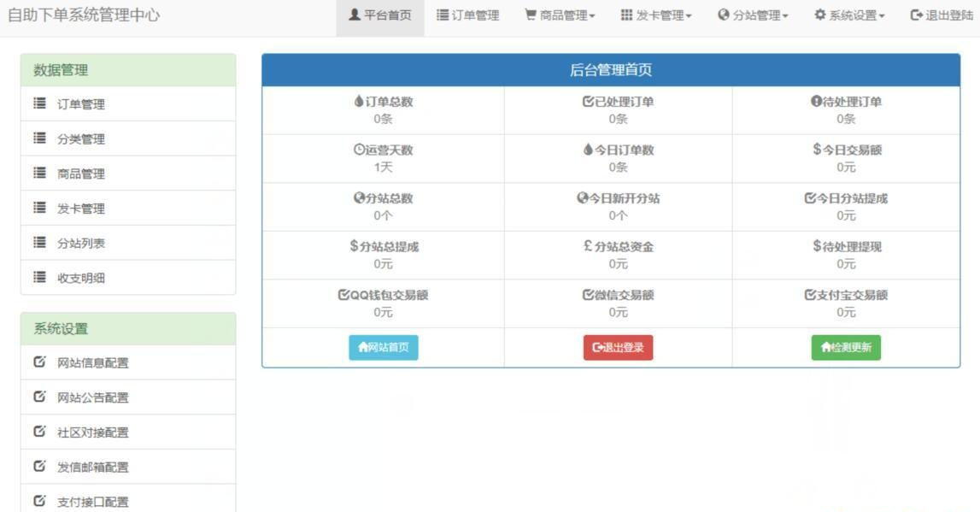
Task: Open 收支明细 in the sidebar
Action: [128, 278]
